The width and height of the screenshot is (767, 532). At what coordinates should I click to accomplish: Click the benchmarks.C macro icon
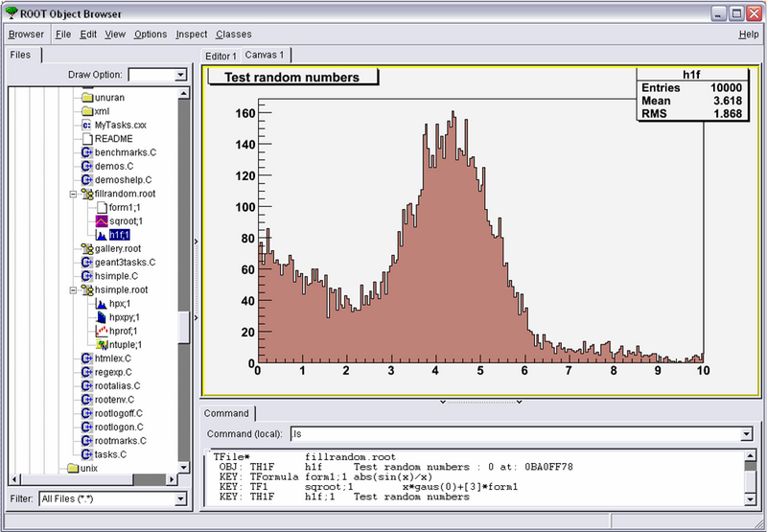[x=86, y=152]
